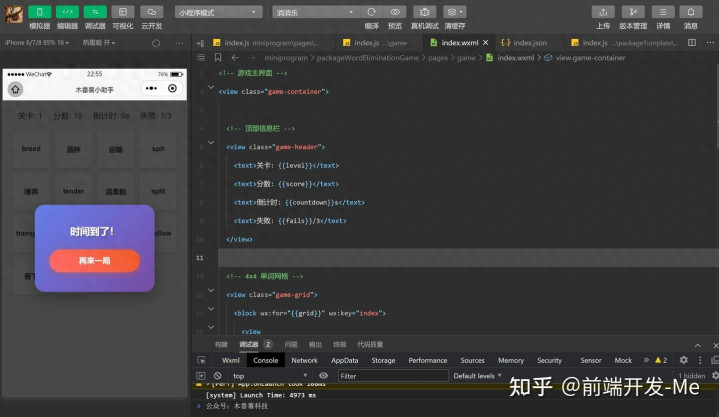Click the clear cache (清缓存) icon
This screenshot has height=417, width=719.
tap(454, 11)
